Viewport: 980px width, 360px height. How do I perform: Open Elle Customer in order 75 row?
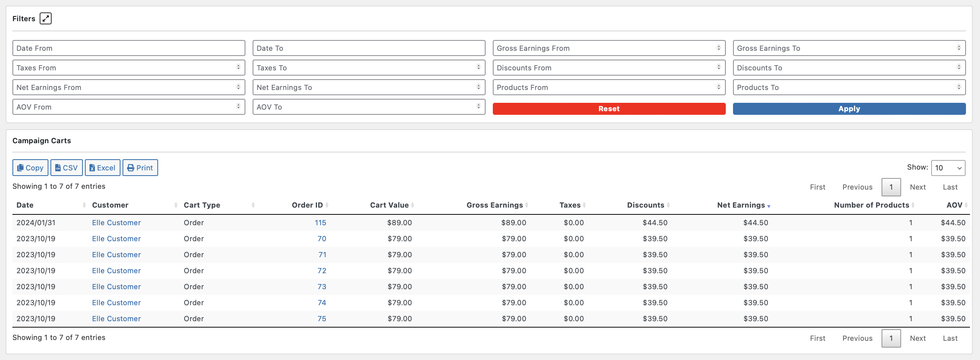[x=116, y=319]
